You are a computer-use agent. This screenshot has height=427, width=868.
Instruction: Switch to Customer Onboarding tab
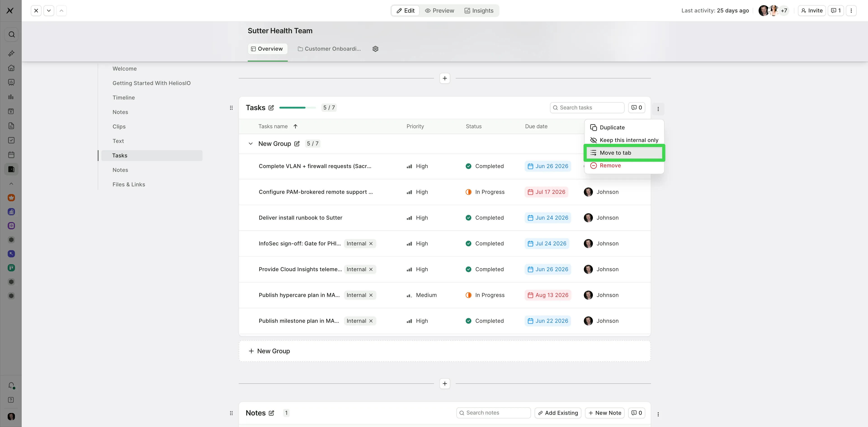coord(329,49)
